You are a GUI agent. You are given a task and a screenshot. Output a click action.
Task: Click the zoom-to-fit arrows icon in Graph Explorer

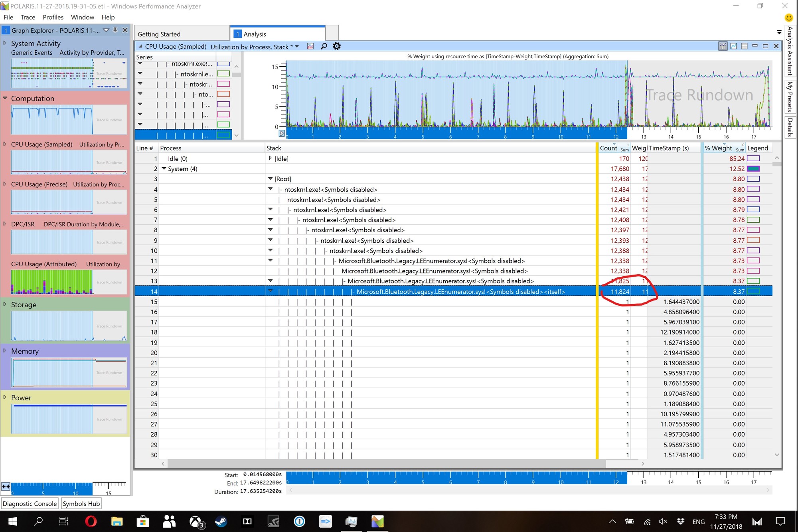(x=6, y=487)
